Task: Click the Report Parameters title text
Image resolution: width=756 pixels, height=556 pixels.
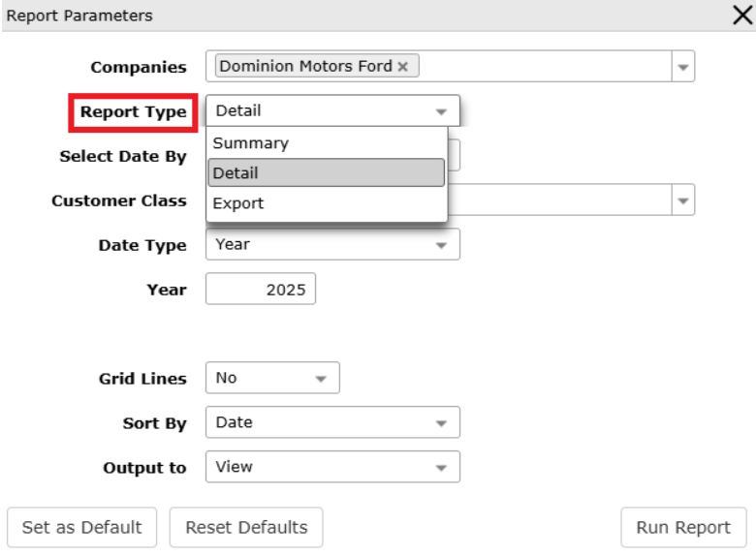Action: (x=79, y=15)
